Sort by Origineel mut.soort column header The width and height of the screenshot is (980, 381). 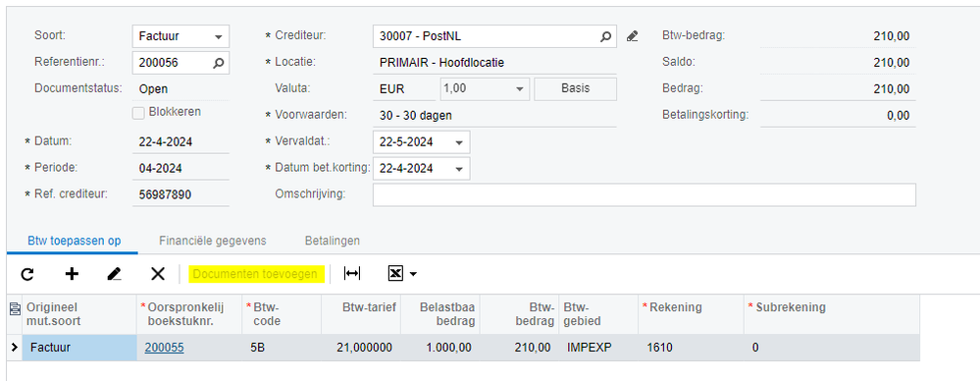[x=79, y=314]
